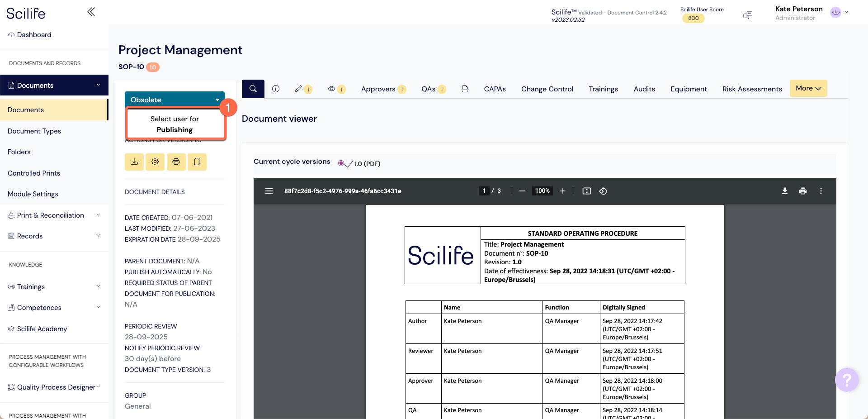Click Kate Peterson's user avatar
The width and height of the screenshot is (868, 419).
835,13
